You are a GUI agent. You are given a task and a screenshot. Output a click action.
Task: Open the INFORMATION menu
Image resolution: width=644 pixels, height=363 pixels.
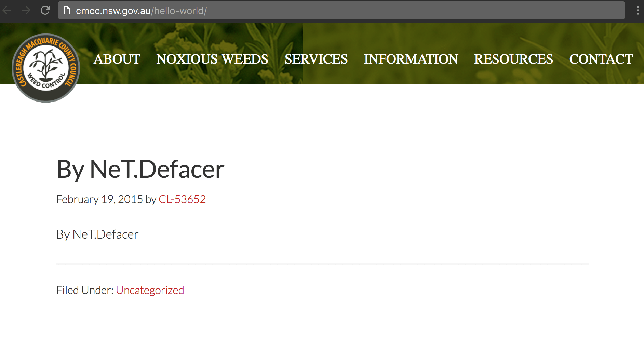[411, 59]
